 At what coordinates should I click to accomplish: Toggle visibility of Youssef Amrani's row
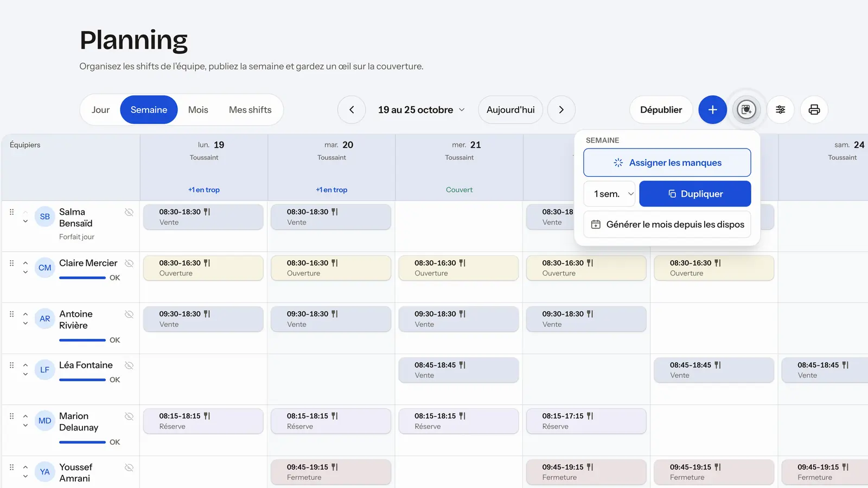point(129,467)
